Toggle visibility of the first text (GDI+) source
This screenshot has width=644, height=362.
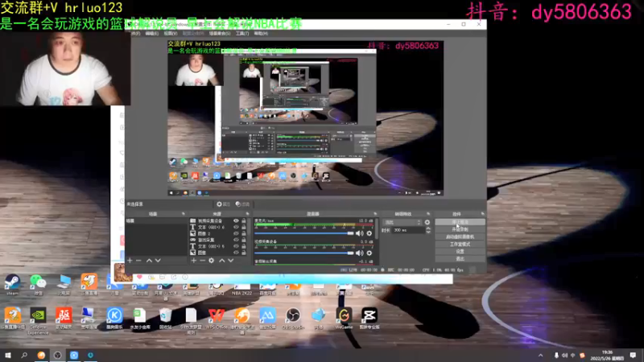236,227
